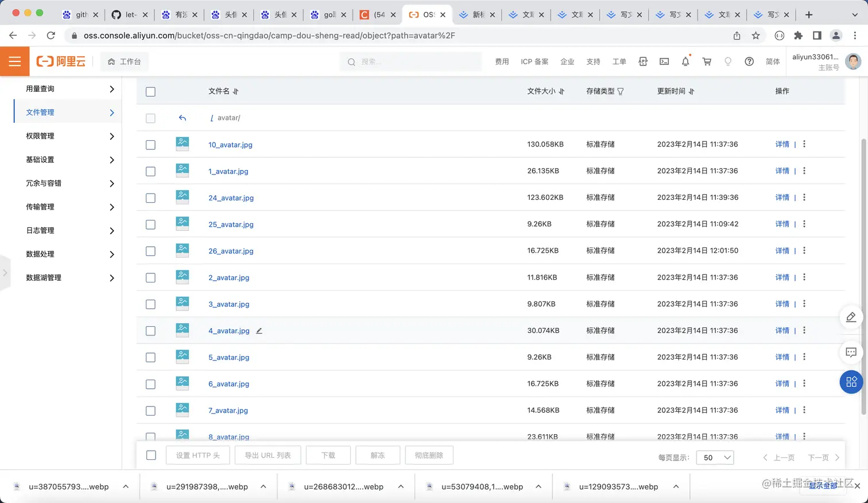Screen dimensions: 868x503
Task: Open downloaded file u=387055793....webp
Action: click(69, 486)
